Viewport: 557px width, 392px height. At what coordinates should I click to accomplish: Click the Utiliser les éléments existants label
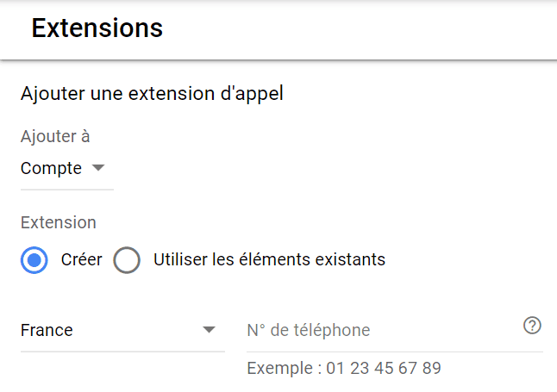pos(269,259)
